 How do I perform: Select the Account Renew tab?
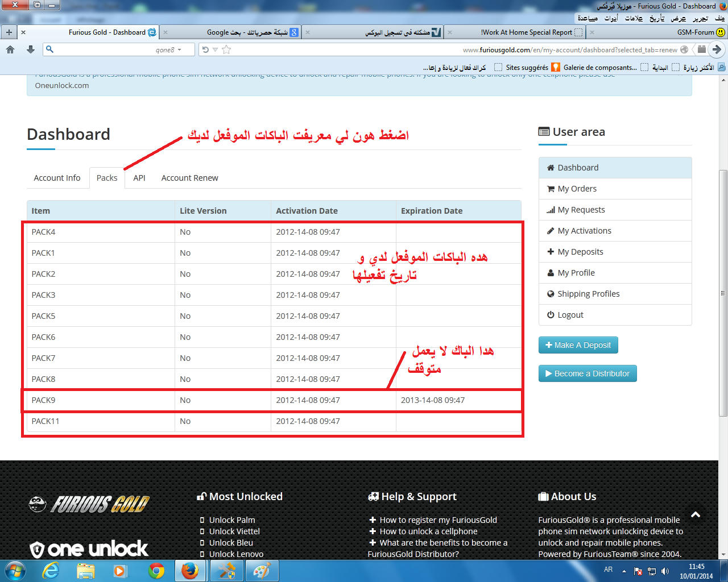pyautogui.click(x=189, y=178)
